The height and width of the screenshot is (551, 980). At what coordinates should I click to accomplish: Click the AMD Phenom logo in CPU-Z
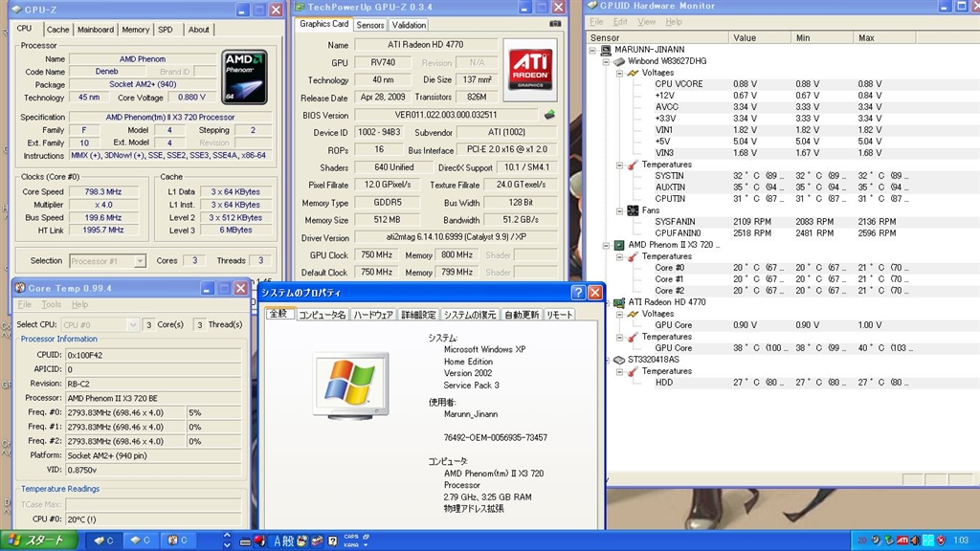(x=242, y=75)
